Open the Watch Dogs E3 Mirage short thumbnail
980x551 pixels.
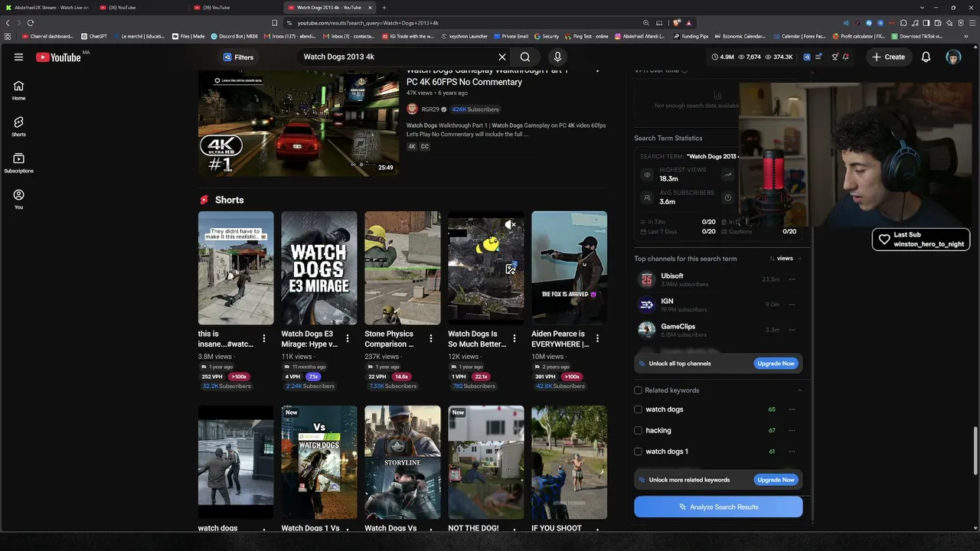pos(319,268)
